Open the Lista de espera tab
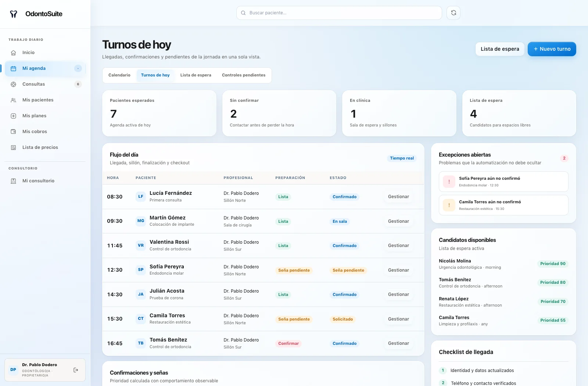This screenshot has height=386, width=588. click(x=196, y=75)
